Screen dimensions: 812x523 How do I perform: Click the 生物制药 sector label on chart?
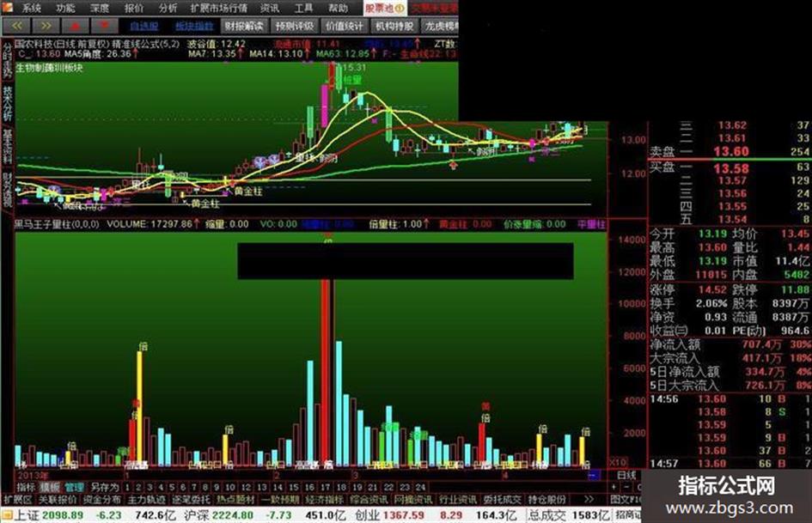pos(32,68)
